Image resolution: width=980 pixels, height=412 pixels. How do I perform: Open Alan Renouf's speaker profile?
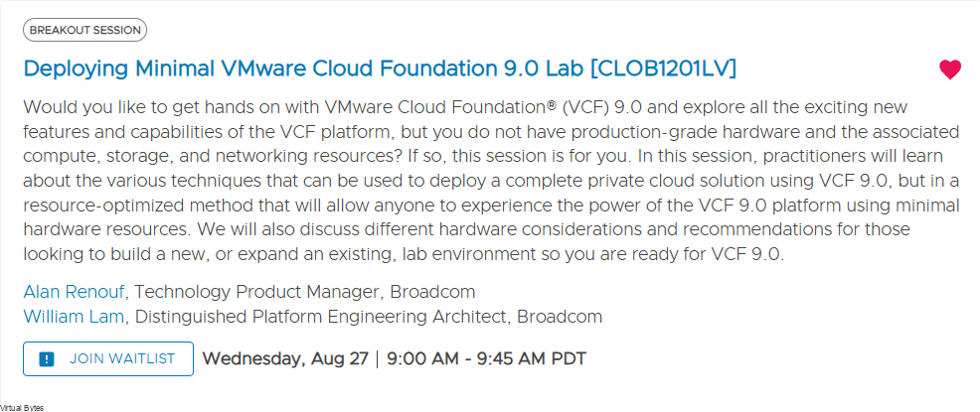[74, 292]
